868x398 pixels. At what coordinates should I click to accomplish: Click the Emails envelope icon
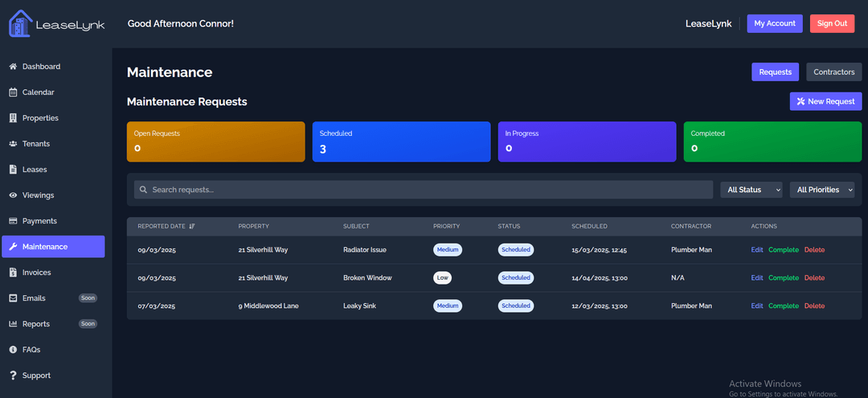14,298
